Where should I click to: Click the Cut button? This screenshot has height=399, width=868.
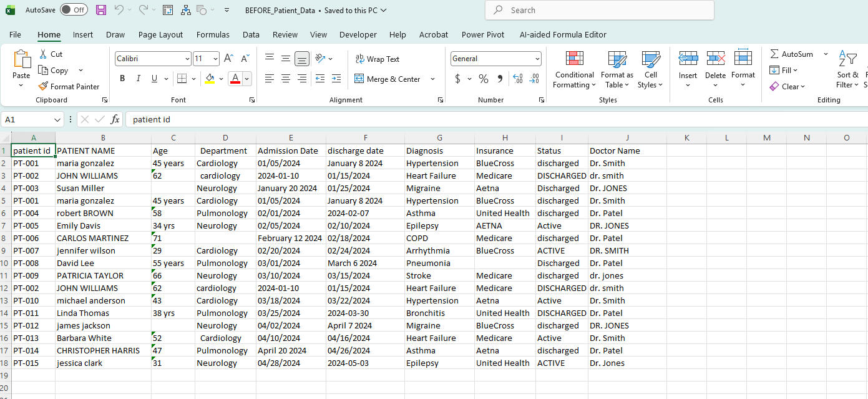point(50,54)
